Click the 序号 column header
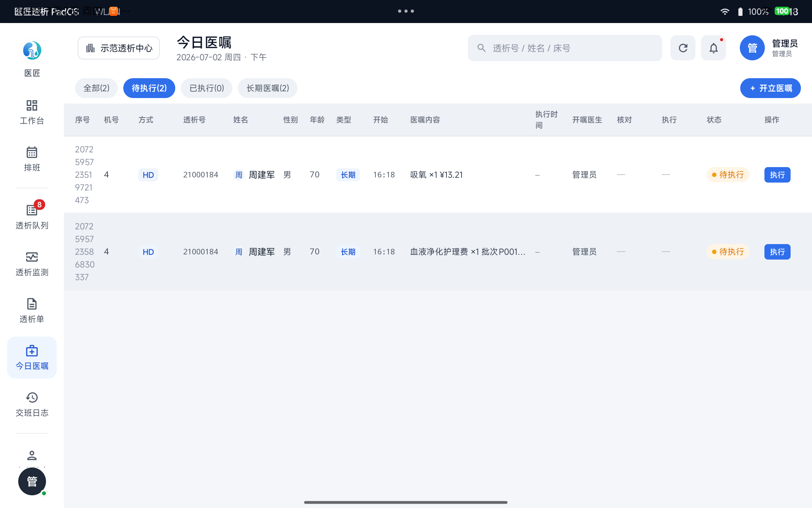 82,120
